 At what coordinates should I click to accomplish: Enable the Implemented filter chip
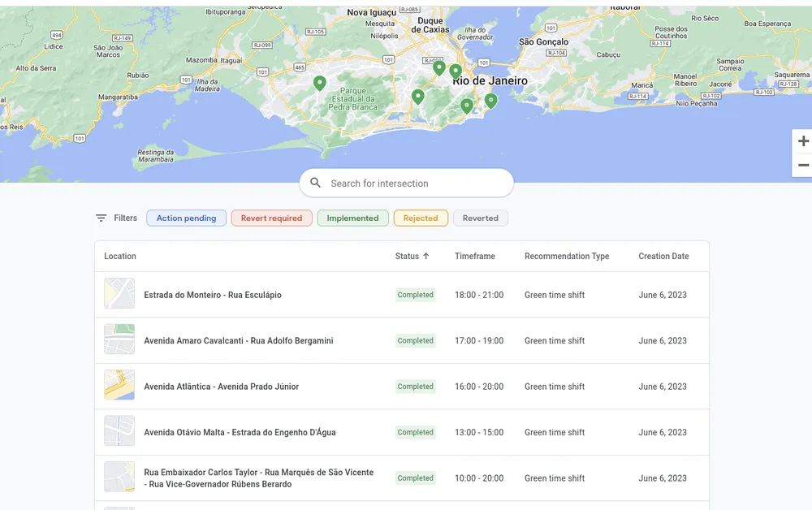coord(352,218)
